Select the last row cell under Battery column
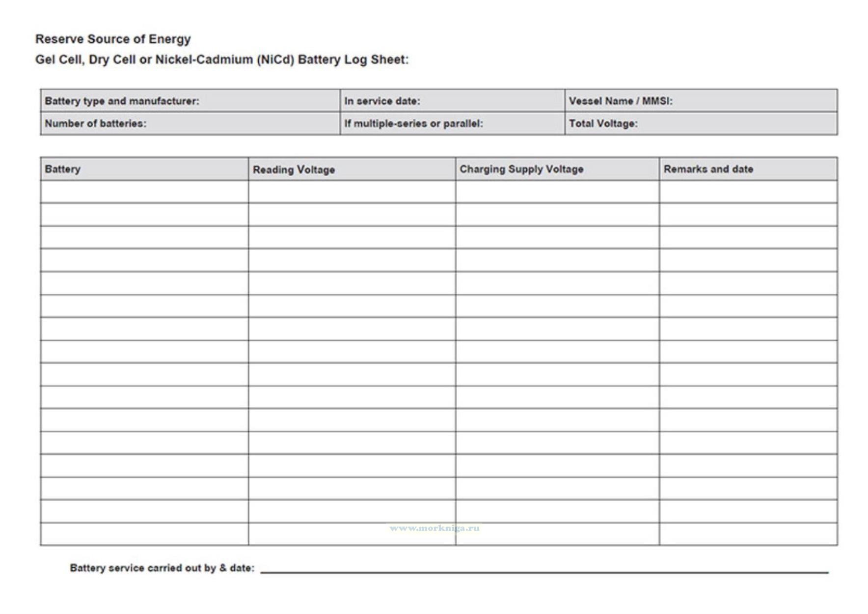 tap(144, 534)
